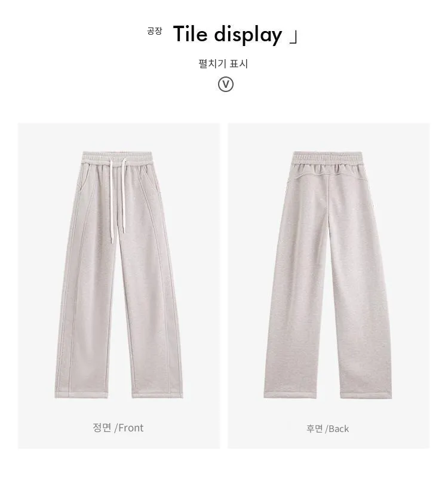Click the back yoke seam of back pants
Image resolution: width=448 pixels, height=478 pixels.
click(327, 176)
